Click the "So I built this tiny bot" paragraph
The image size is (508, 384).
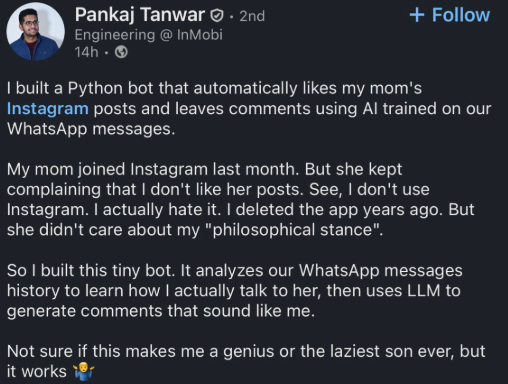[235, 291]
